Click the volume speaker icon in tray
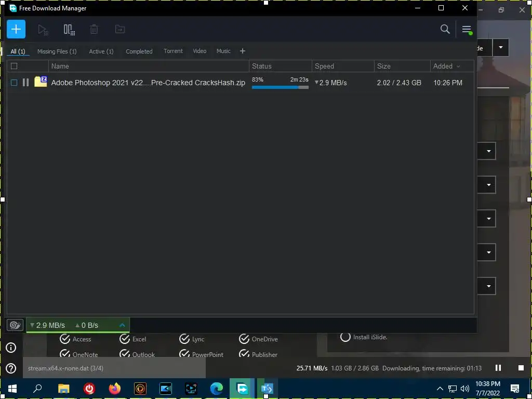The height and width of the screenshot is (399, 532). tap(465, 389)
